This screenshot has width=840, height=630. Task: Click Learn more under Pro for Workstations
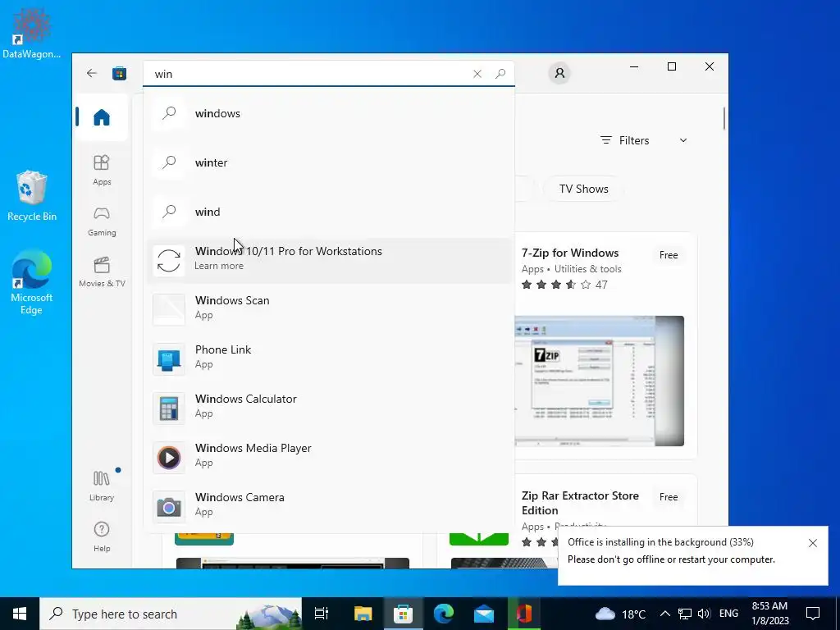pyautogui.click(x=218, y=266)
